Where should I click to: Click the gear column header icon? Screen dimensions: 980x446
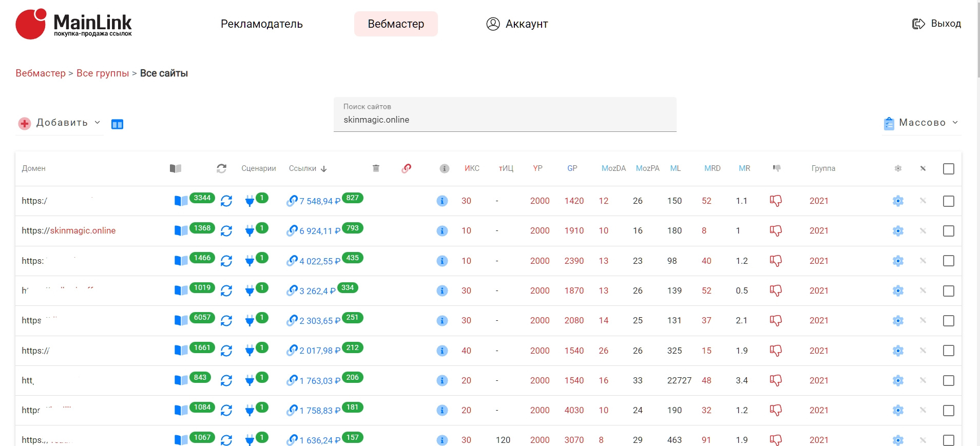click(x=898, y=168)
